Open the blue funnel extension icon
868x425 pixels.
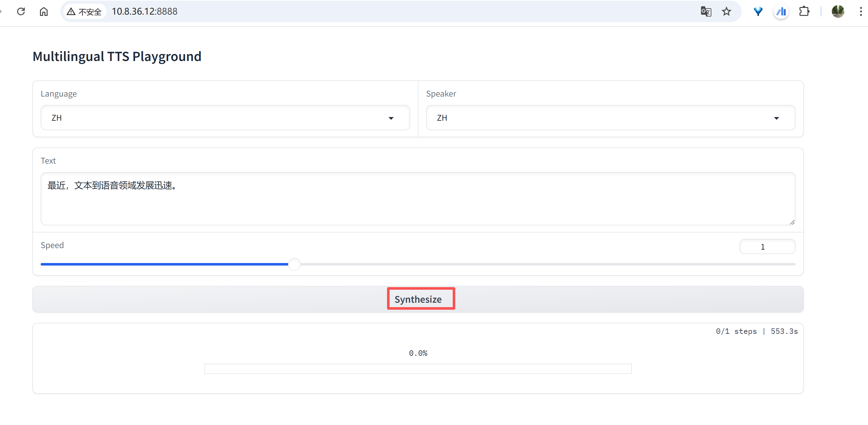point(758,11)
